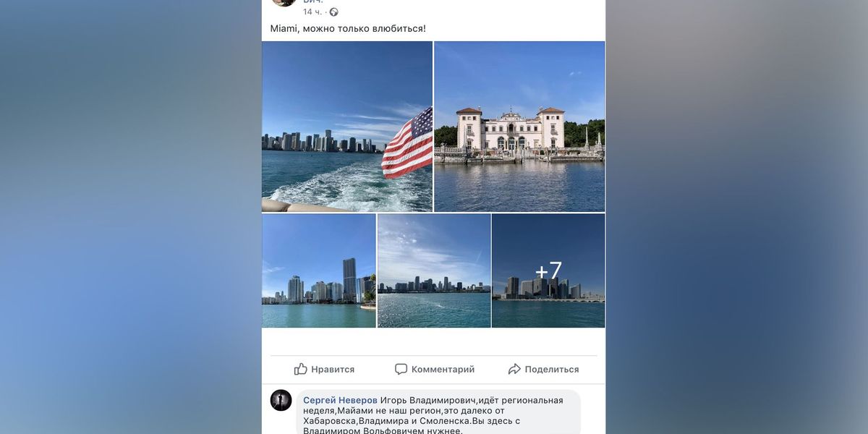The image size is (868, 434).
Task: Click the Комментарий label
Action: click(443, 369)
